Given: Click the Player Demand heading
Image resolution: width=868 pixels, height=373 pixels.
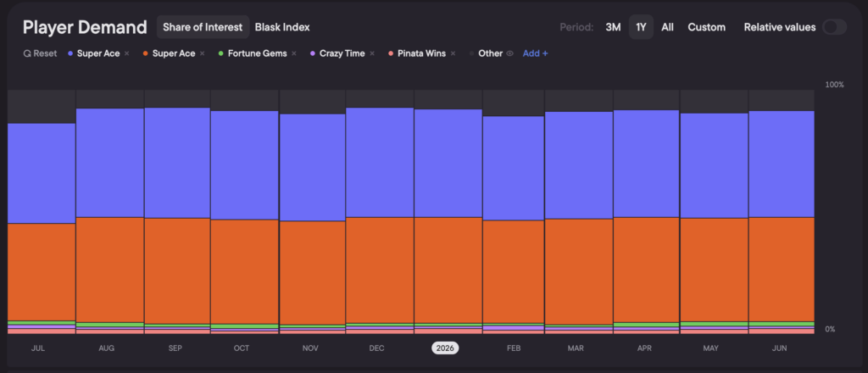Looking at the screenshot, I should (85, 27).
